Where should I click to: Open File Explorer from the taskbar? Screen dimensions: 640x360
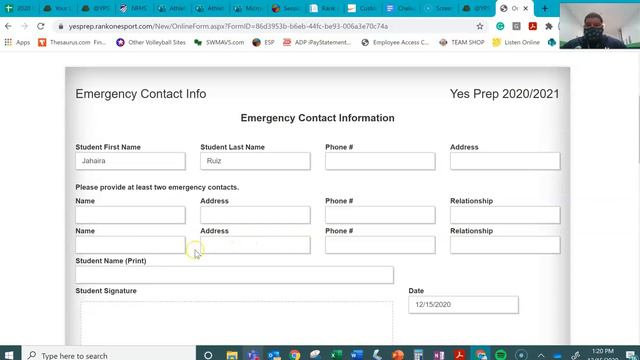click(232, 355)
